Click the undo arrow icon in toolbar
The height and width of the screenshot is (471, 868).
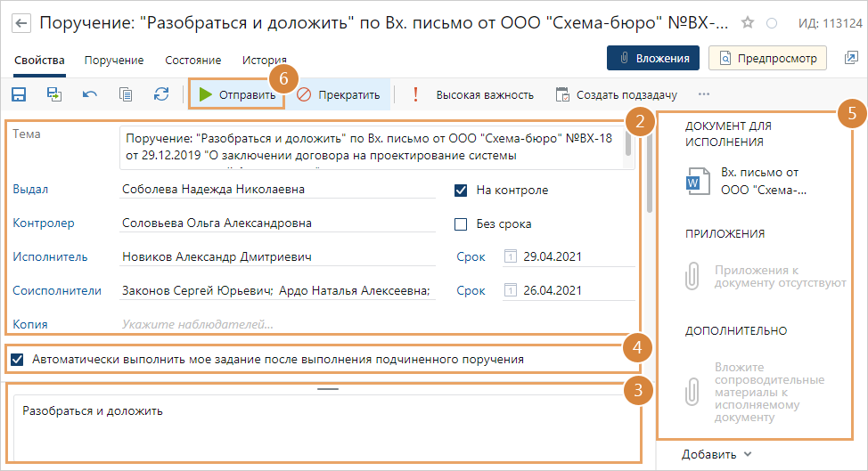(90, 94)
